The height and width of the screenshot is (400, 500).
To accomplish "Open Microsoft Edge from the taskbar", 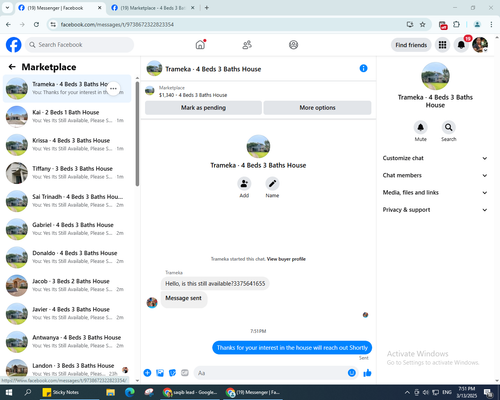I will (x=130, y=392).
